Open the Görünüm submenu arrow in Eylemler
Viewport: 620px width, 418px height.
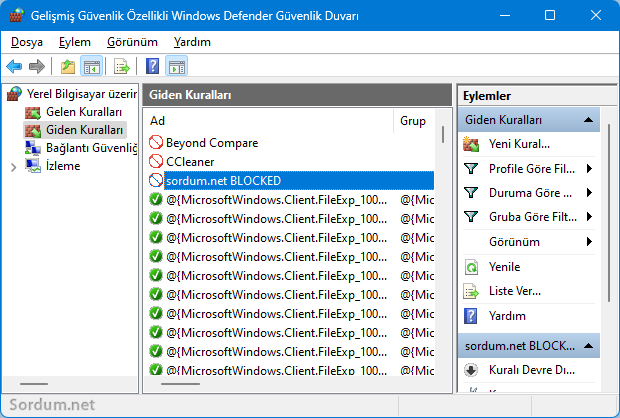(x=589, y=242)
